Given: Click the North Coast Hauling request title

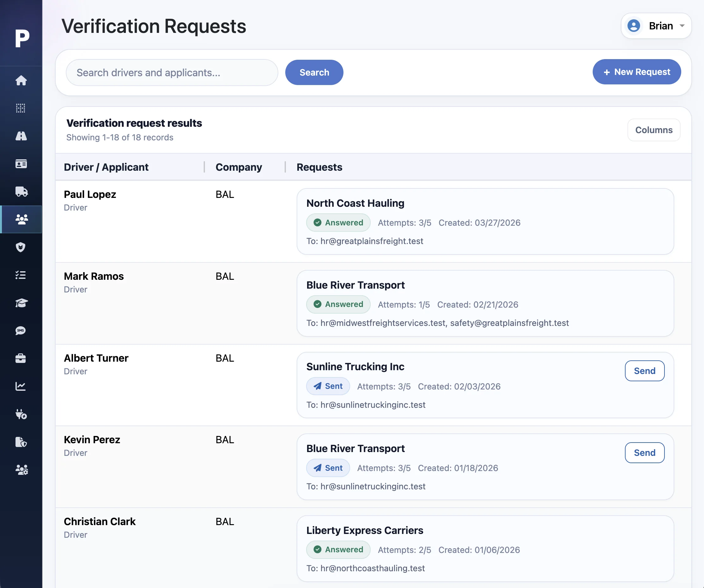Looking at the screenshot, I should point(355,203).
